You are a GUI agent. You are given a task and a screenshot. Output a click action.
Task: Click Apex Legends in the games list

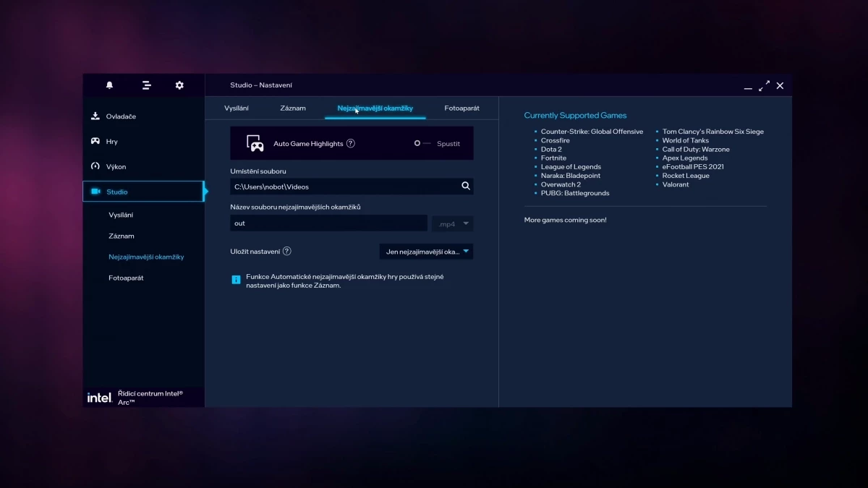click(685, 158)
